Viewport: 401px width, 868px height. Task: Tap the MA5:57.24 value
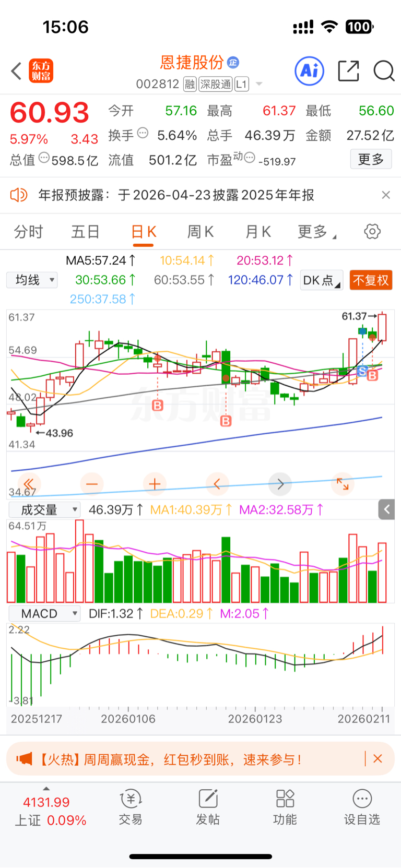[x=100, y=260]
